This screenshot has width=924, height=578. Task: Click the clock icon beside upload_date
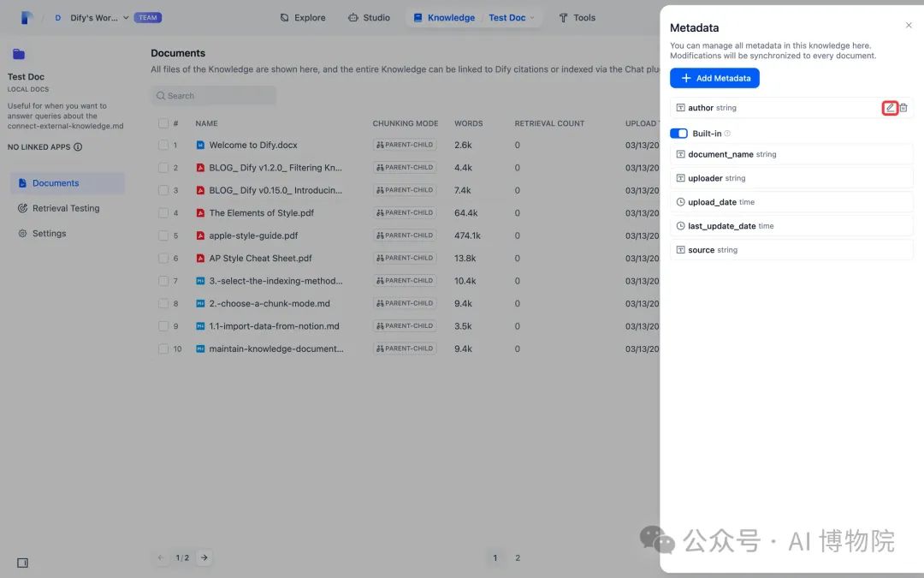pyautogui.click(x=681, y=202)
